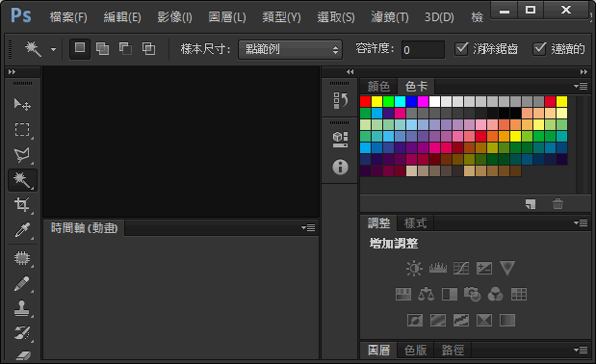Viewport: 596px width, 364px height.
Task: Switch to the 路徑 paths tab
Action: pos(453,350)
